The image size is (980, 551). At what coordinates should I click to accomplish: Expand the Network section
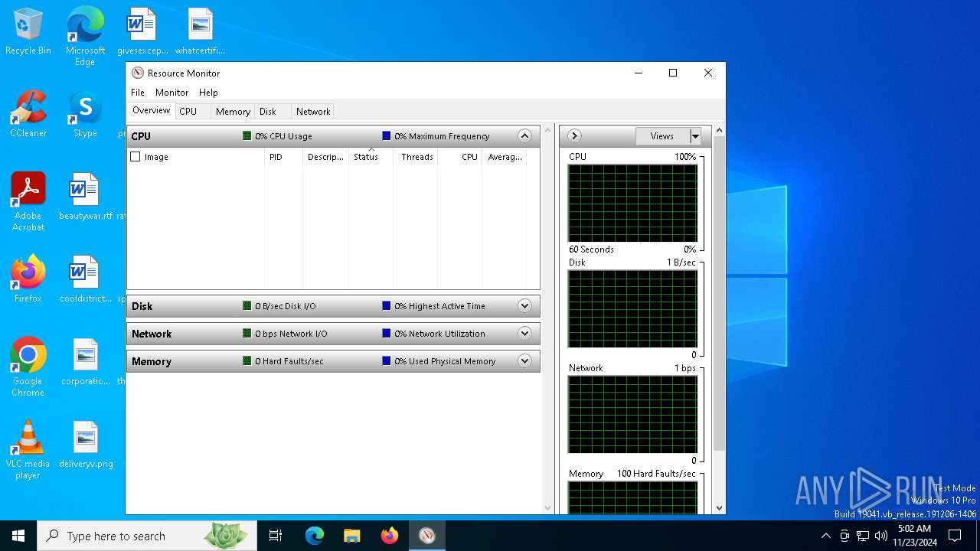[x=524, y=334]
